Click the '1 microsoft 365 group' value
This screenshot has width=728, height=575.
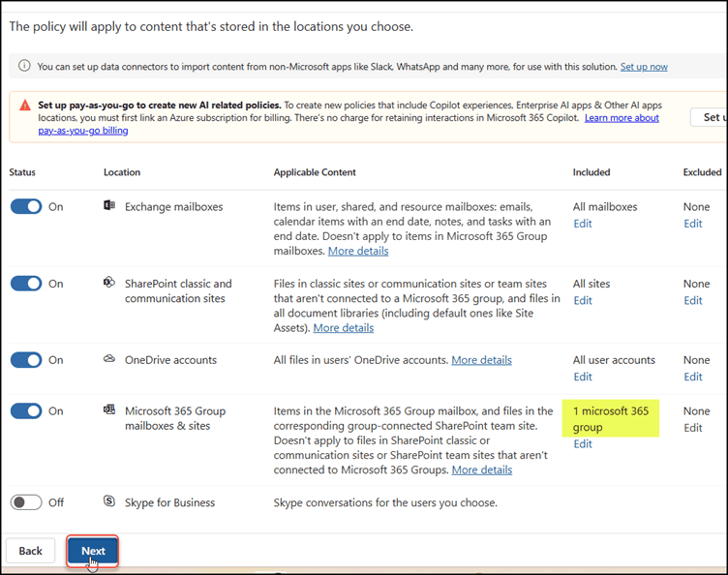point(611,419)
